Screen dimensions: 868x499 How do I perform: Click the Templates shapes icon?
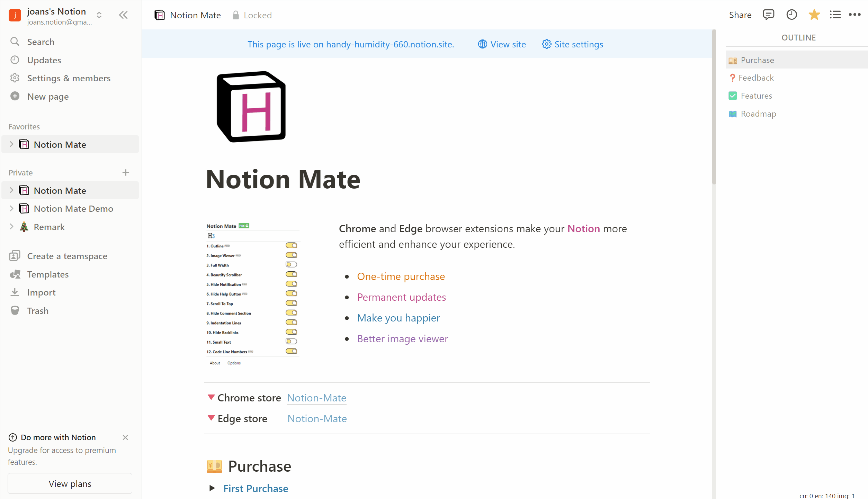click(x=15, y=274)
